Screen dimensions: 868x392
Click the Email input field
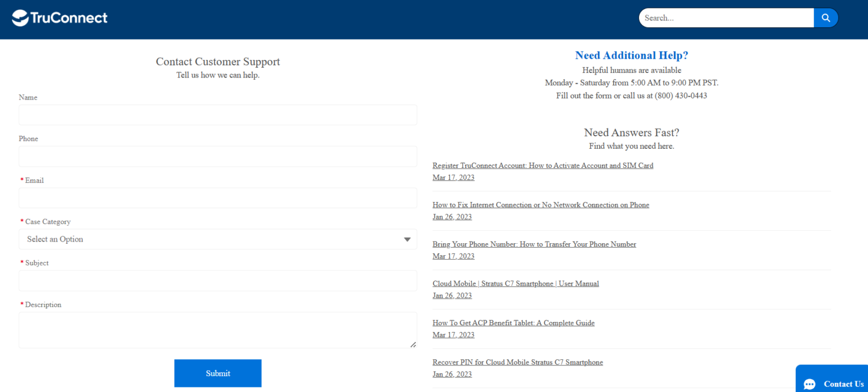click(x=218, y=198)
